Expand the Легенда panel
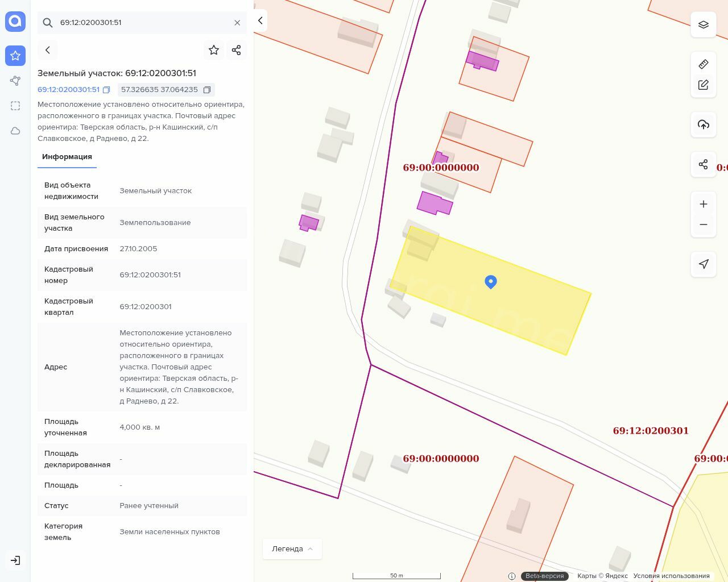This screenshot has width=728, height=582. point(292,549)
